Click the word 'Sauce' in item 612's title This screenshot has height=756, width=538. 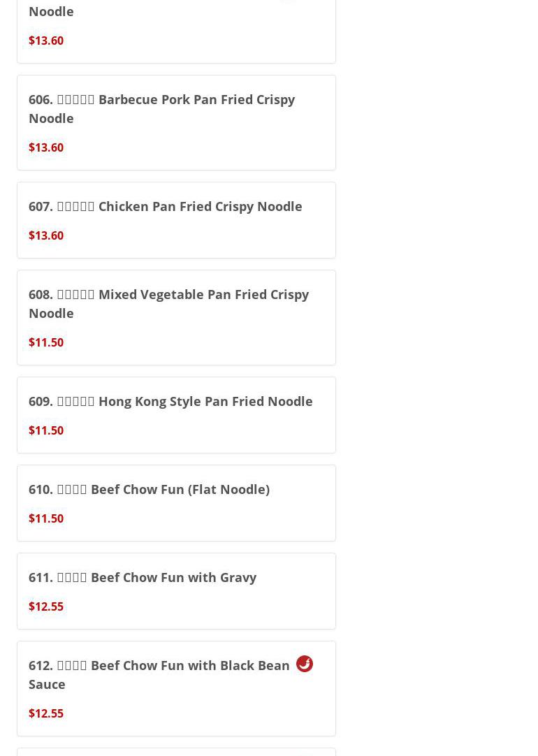click(47, 684)
